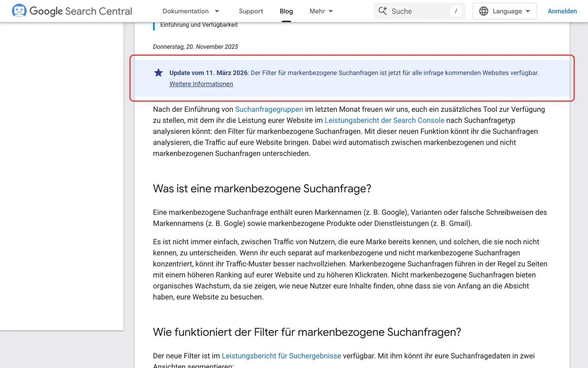Click the slash shortcut key badge
588x368 pixels.
tap(456, 11)
